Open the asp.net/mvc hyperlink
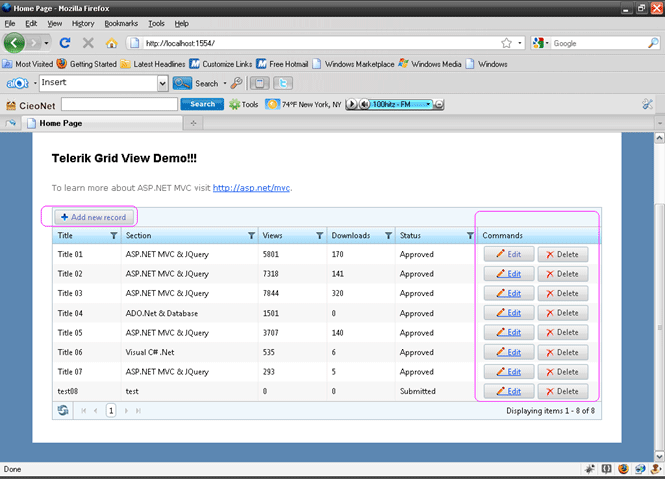665x479 pixels. (251, 187)
